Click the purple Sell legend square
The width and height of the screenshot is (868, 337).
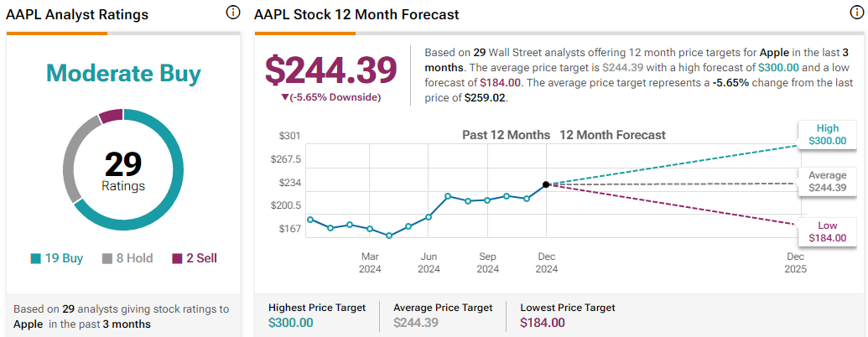click(176, 259)
